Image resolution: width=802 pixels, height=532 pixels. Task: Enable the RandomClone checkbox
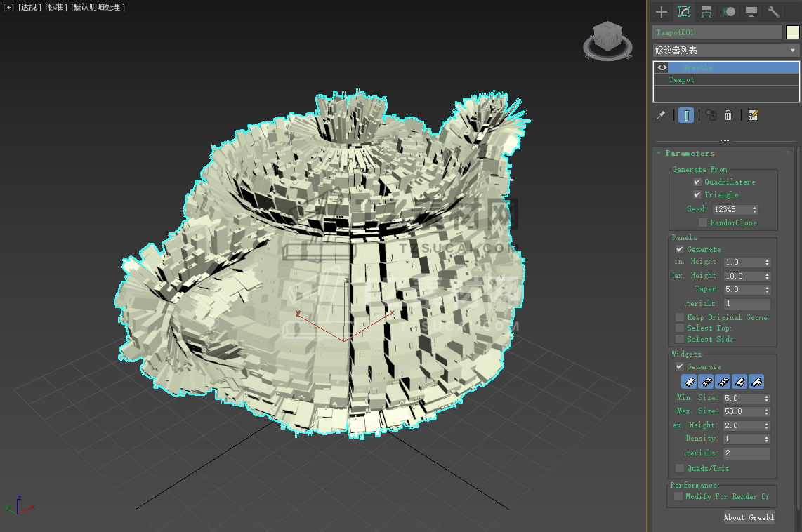click(703, 222)
